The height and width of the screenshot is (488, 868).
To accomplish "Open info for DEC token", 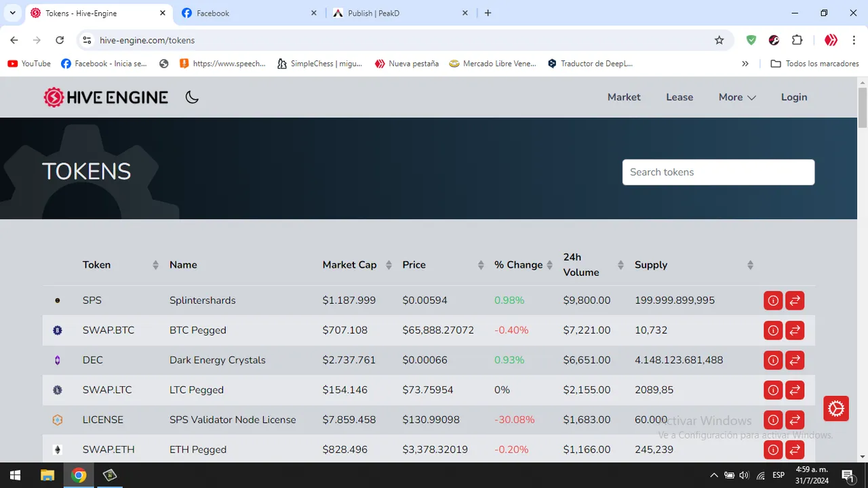I will [x=773, y=360].
